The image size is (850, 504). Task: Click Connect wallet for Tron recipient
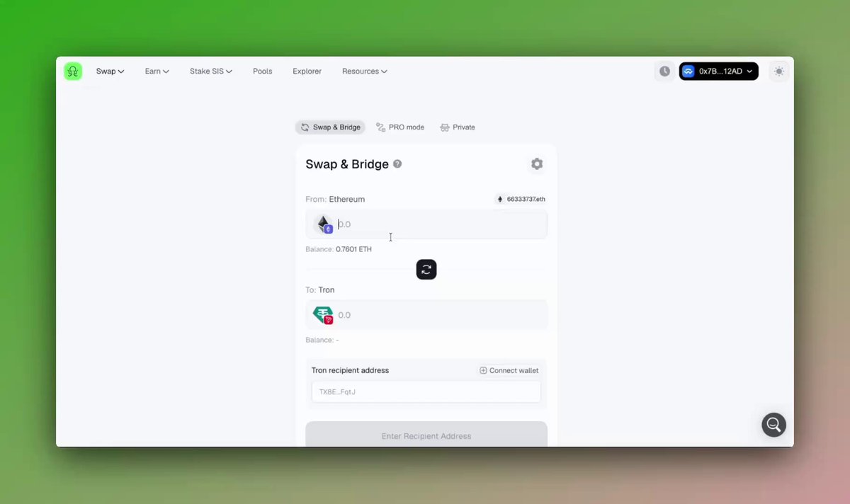[509, 371]
